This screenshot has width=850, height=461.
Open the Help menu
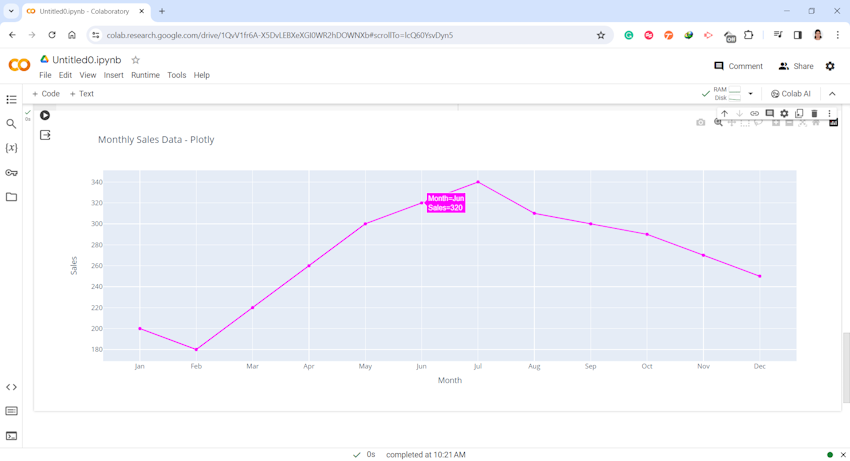(x=202, y=75)
